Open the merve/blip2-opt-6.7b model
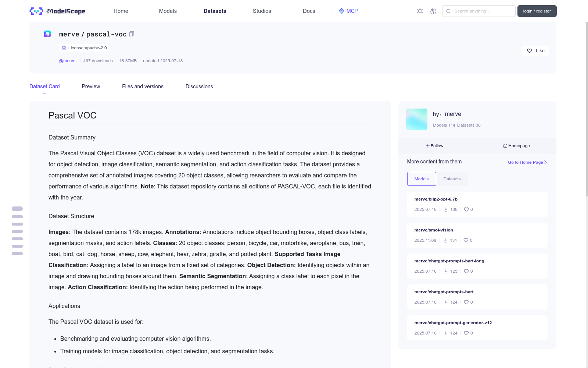This screenshot has height=368, width=588. (436, 199)
